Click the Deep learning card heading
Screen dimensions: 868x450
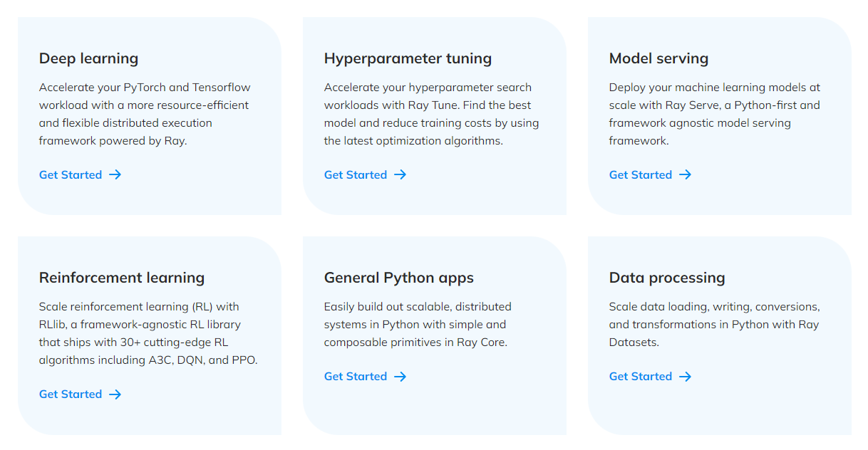(89, 58)
